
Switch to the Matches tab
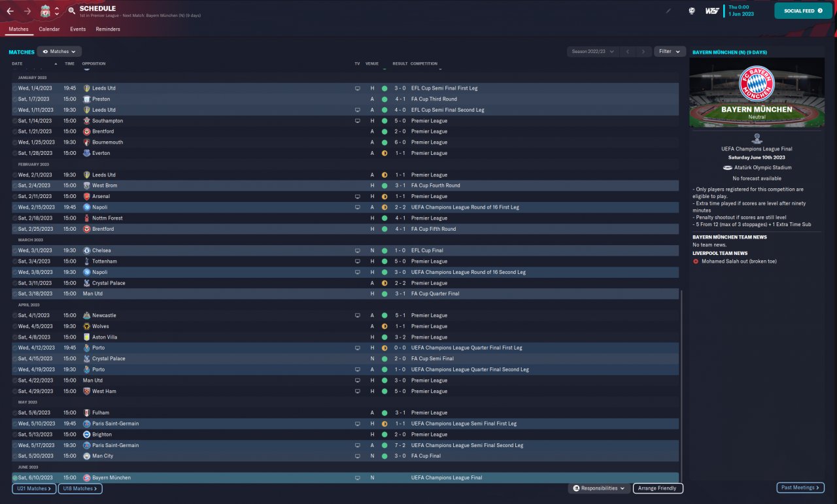tap(19, 29)
